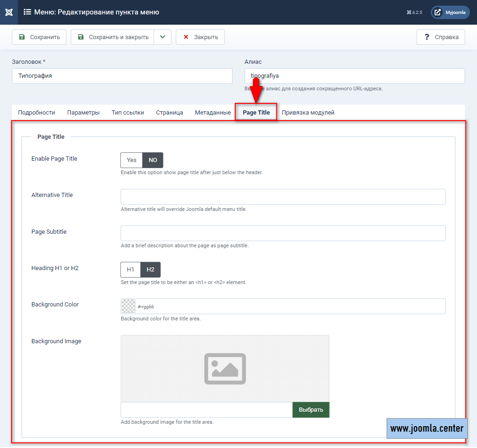Screen dimensions: 477x448
Task: Open the Параметры tab
Action: [83, 113]
